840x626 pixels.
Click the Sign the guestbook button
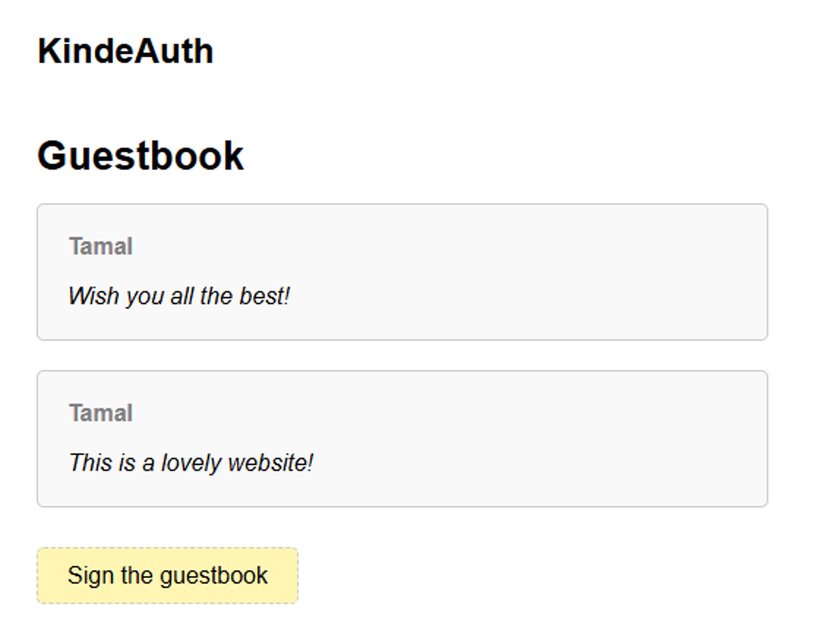[x=168, y=575]
